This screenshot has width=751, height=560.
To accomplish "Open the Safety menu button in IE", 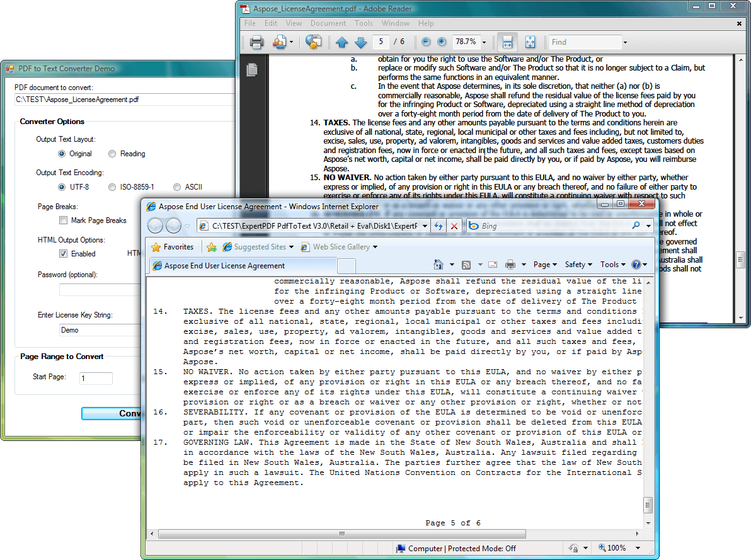I will pyautogui.click(x=578, y=265).
